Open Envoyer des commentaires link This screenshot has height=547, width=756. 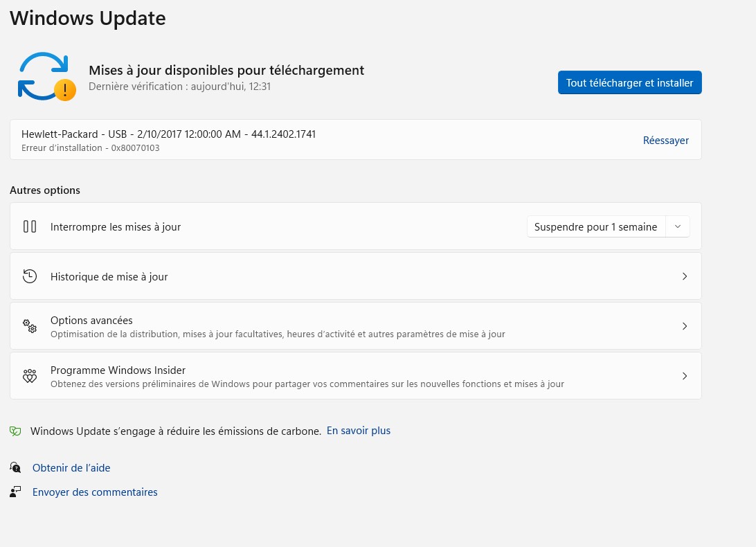pos(95,492)
